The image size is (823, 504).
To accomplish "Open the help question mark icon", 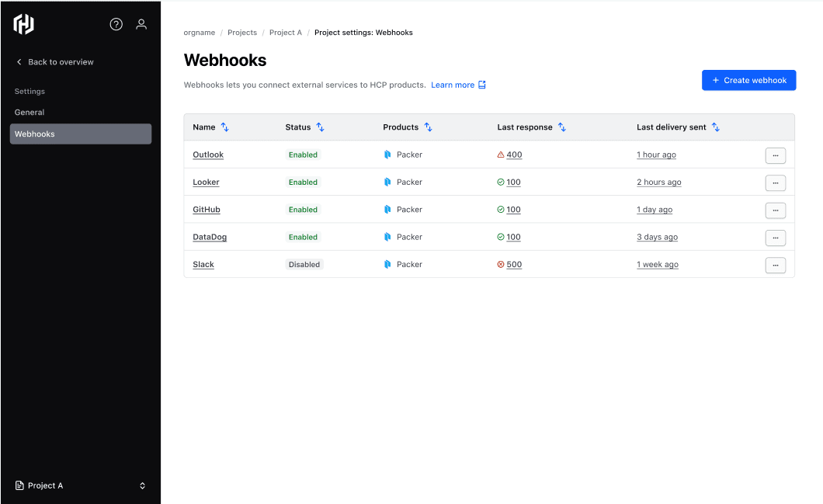I will click(116, 24).
